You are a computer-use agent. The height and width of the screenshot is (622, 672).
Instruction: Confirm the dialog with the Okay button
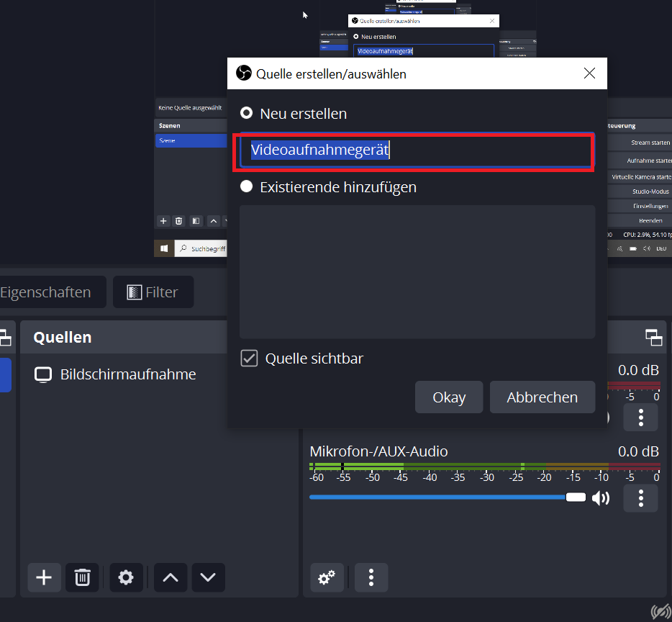coord(449,397)
